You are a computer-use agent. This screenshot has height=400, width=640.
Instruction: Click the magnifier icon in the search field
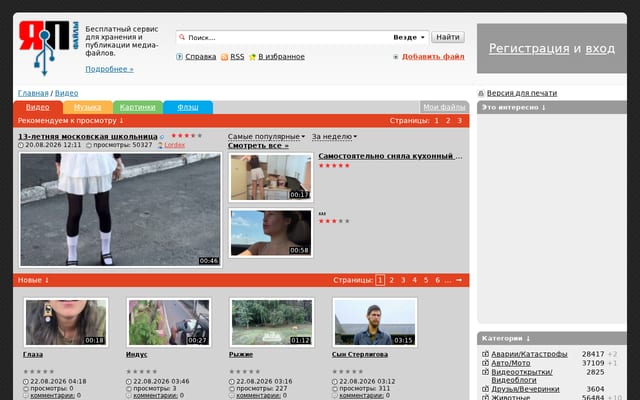182,37
